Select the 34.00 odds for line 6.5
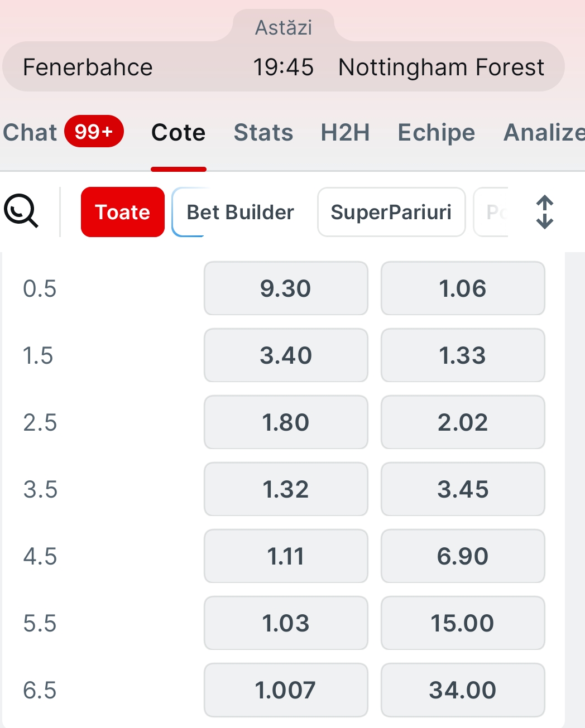 click(463, 690)
